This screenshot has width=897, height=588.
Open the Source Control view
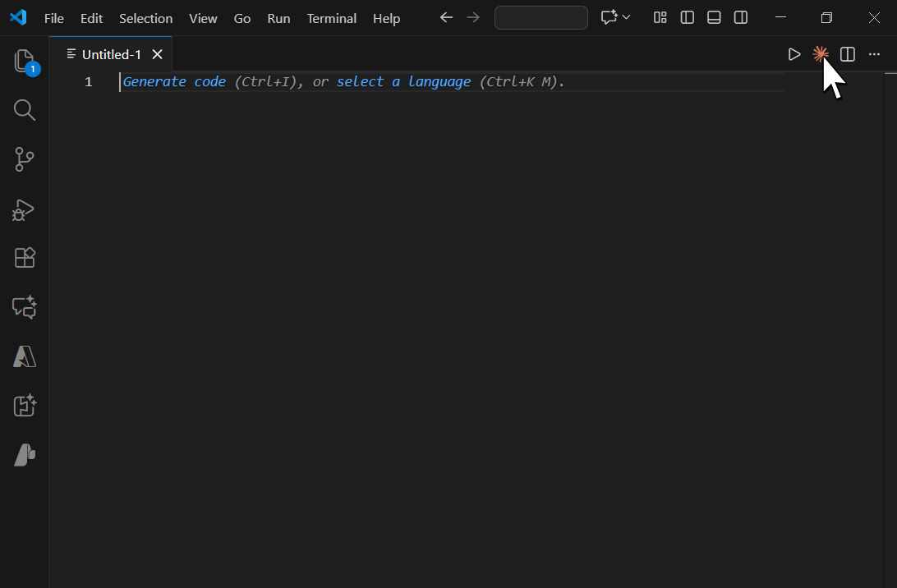25,159
